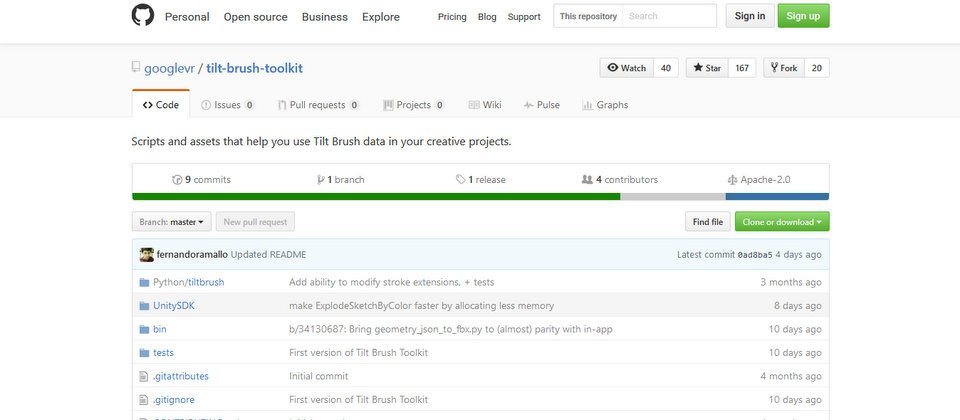Click the file icon next to .gitignore

pos(144,400)
